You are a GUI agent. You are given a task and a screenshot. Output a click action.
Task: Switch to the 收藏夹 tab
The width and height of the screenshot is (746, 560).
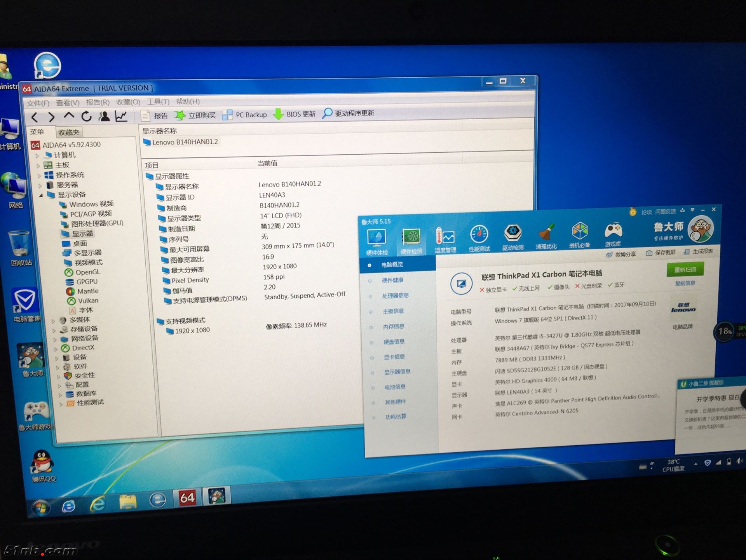[x=68, y=132]
